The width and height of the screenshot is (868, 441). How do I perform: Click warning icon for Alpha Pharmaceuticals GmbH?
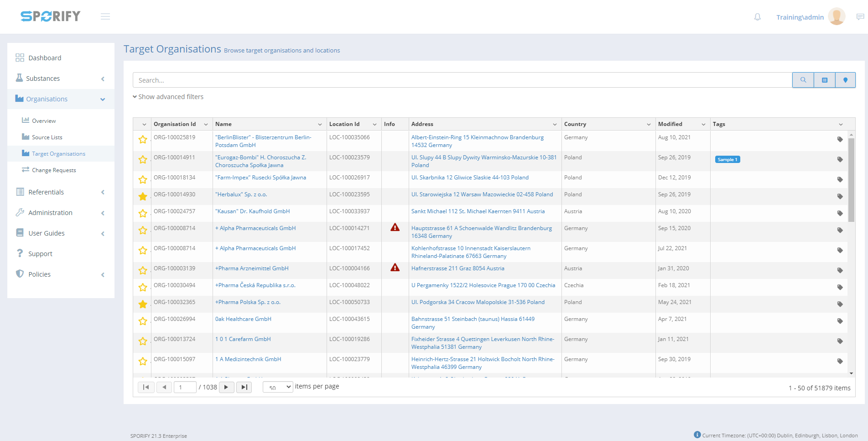click(x=395, y=227)
